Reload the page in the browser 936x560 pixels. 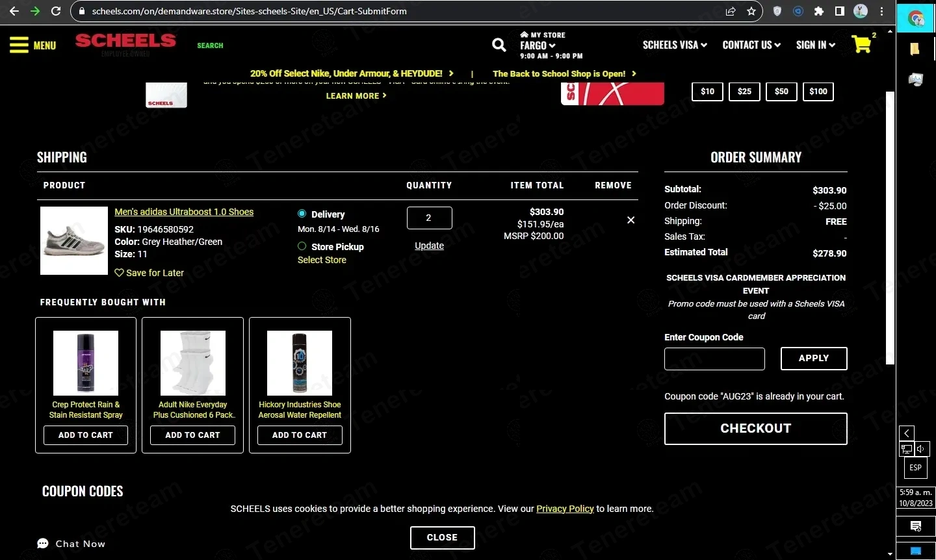point(56,11)
